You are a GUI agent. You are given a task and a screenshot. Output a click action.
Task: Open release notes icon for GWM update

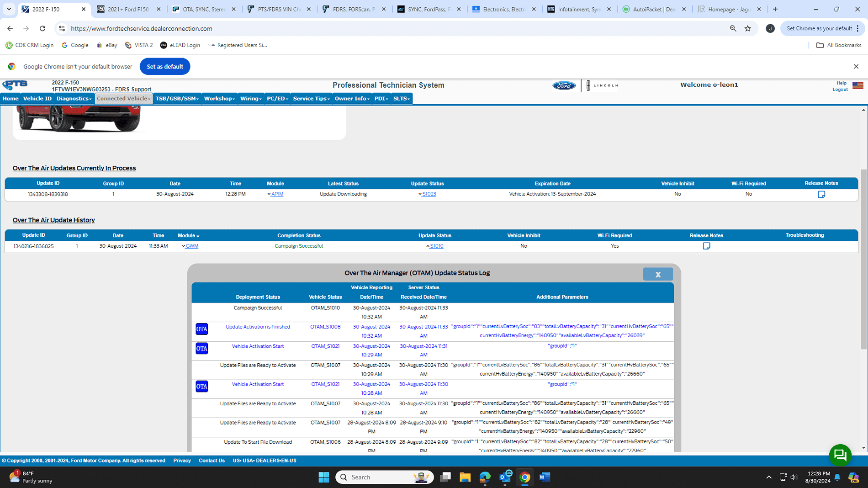click(x=706, y=246)
